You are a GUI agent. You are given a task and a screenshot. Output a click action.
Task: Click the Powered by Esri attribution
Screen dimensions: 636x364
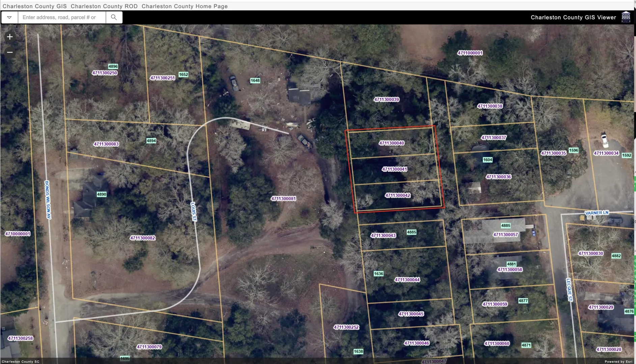coord(618,362)
